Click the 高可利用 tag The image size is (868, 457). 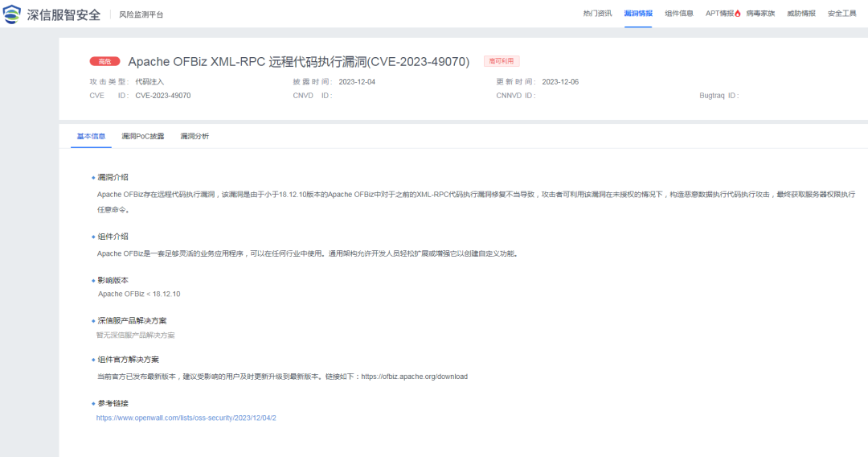tap(502, 61)
